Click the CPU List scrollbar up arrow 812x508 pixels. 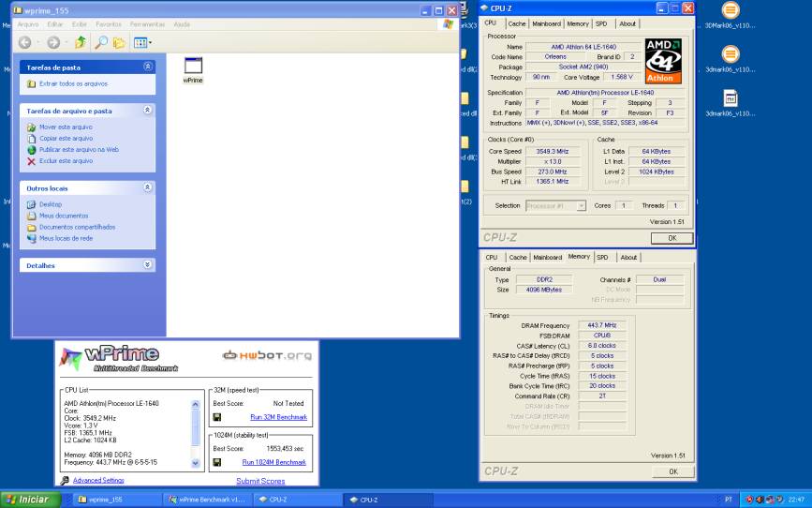click(195, 404)
